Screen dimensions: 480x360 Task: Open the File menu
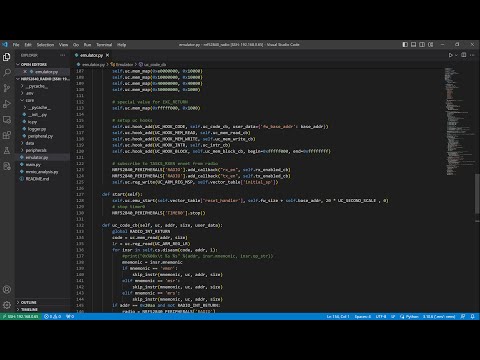click(x=16, y=45)
